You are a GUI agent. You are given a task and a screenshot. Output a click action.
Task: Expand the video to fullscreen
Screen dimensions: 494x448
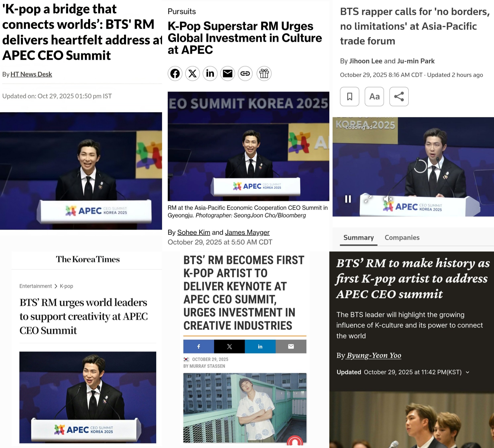tap(368, 199)
